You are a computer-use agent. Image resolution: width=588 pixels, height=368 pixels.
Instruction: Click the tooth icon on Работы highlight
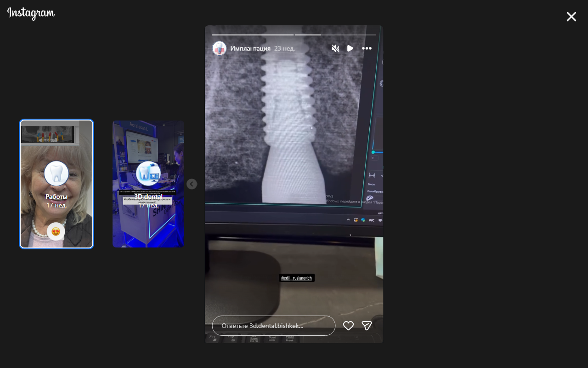click(57, 173)
